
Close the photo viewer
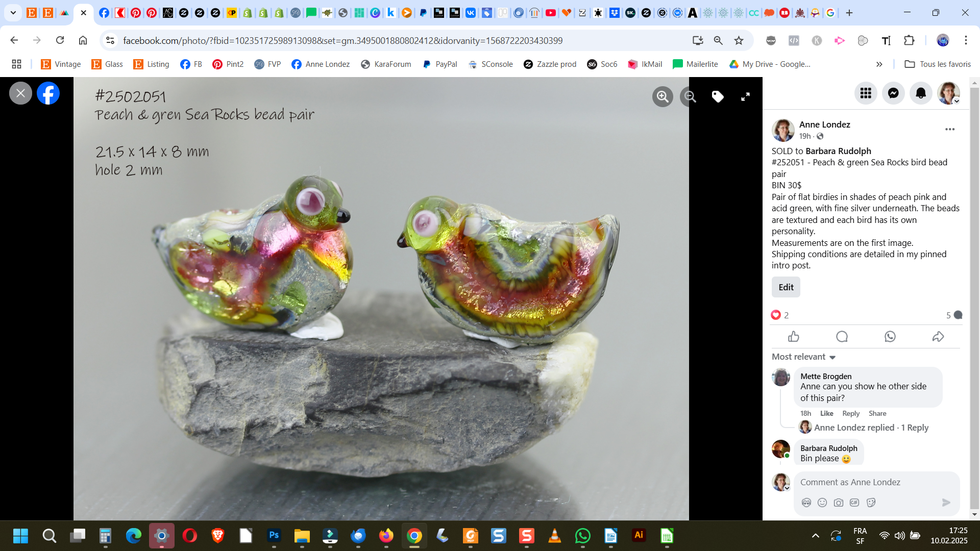pos(20,93)
